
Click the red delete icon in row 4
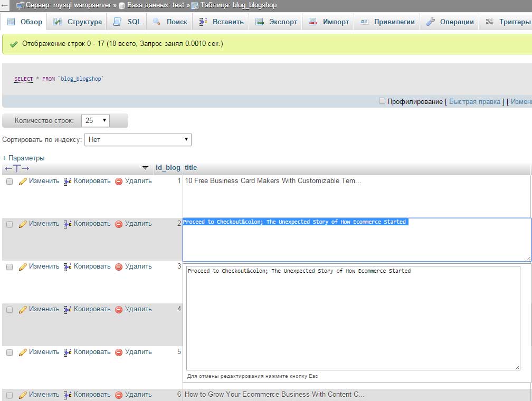coord(119,310)
